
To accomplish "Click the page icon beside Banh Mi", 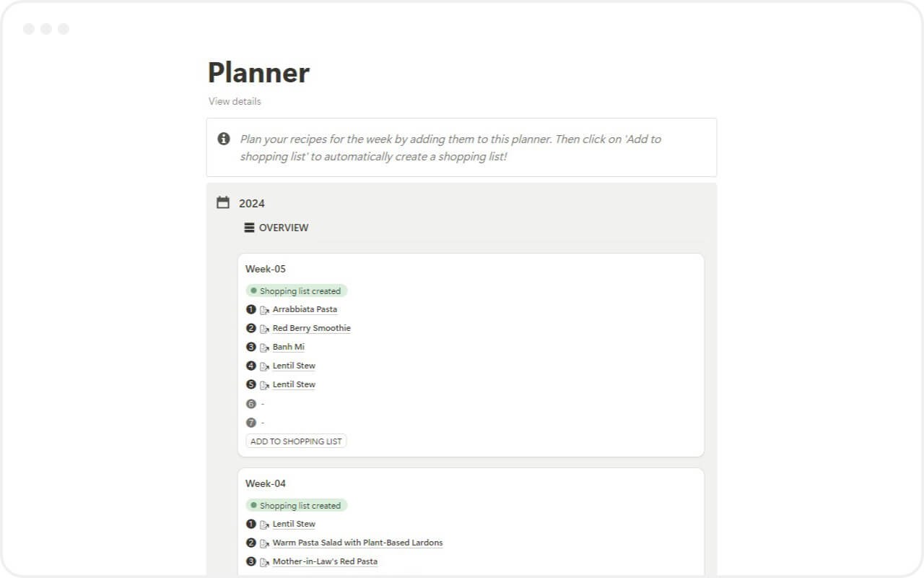I will (264, 348).
